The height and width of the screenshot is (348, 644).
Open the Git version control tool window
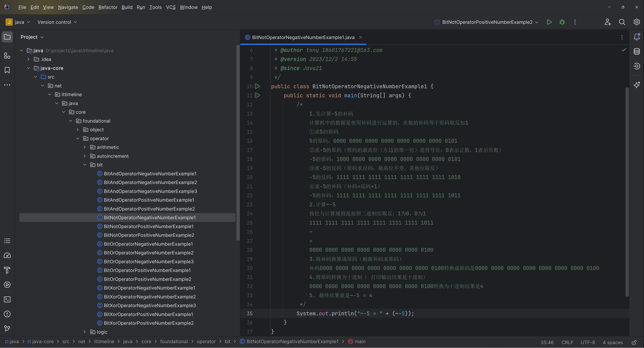click(7, 329)
